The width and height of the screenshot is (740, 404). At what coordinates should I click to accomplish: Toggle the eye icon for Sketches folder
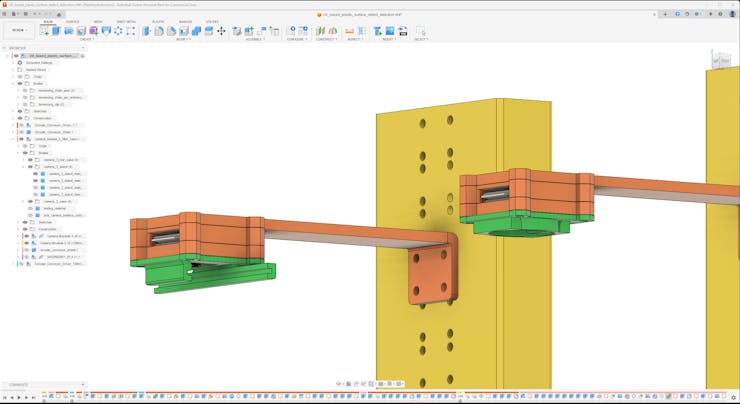(x=20, y=111)
